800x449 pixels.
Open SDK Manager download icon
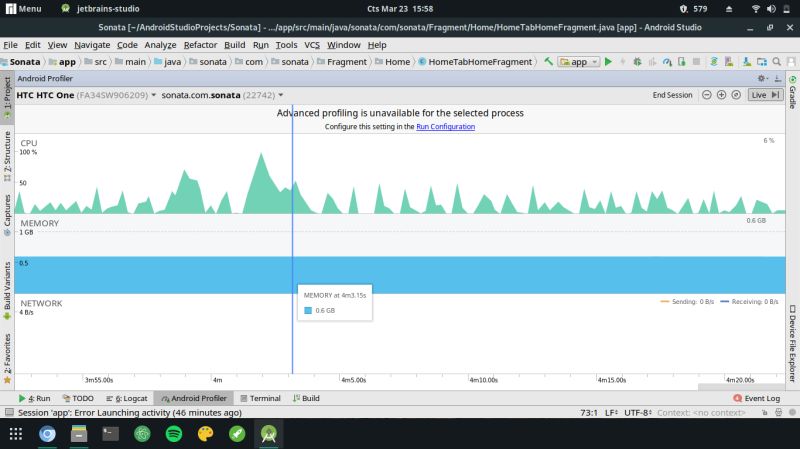point(746,62)
